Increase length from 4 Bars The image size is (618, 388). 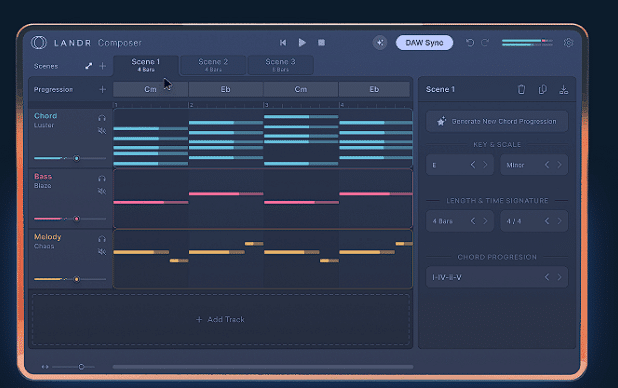[x=485, y=221]
